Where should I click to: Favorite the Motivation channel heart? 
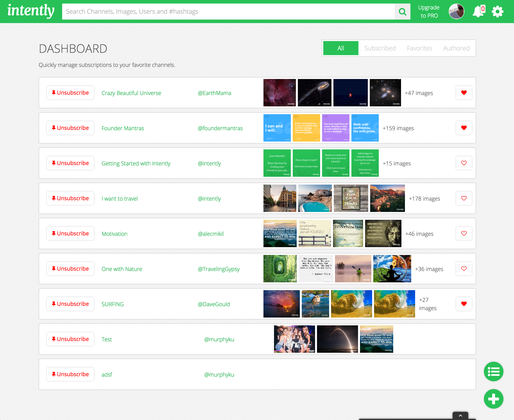[x=463, y=233]
